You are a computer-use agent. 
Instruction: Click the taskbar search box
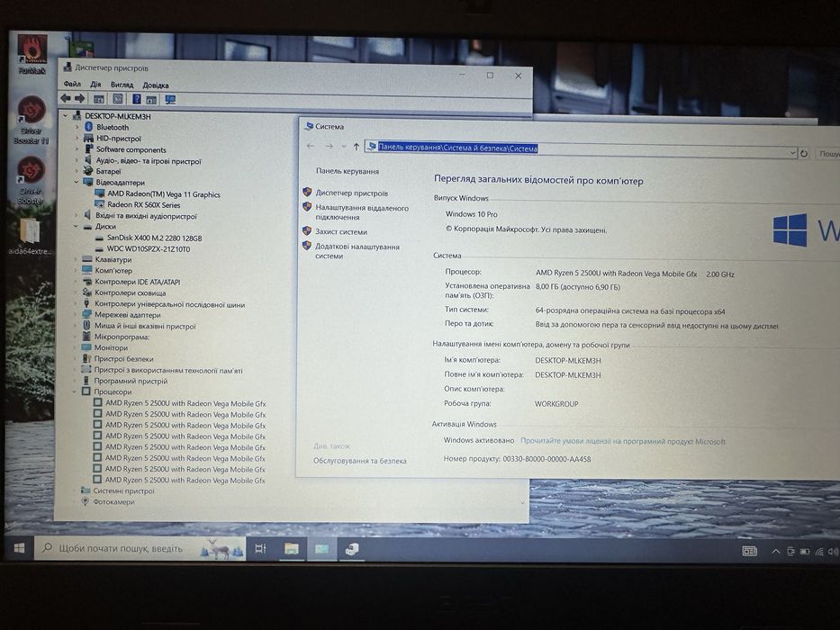click(140, 548)
